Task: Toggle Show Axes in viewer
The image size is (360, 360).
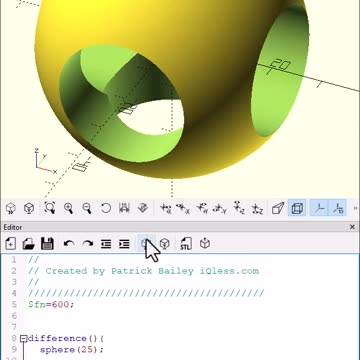Action: click(x=319, y=209)
